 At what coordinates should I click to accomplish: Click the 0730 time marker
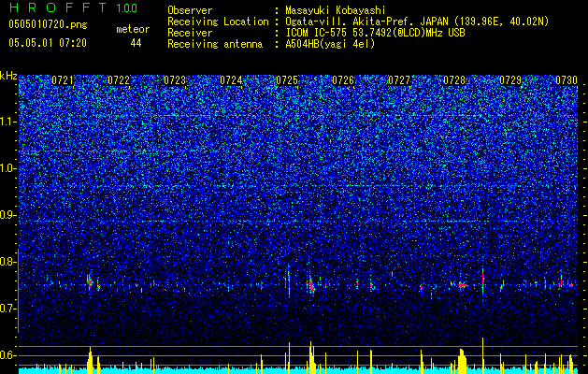pyautogui.click(x=566, y=80)
